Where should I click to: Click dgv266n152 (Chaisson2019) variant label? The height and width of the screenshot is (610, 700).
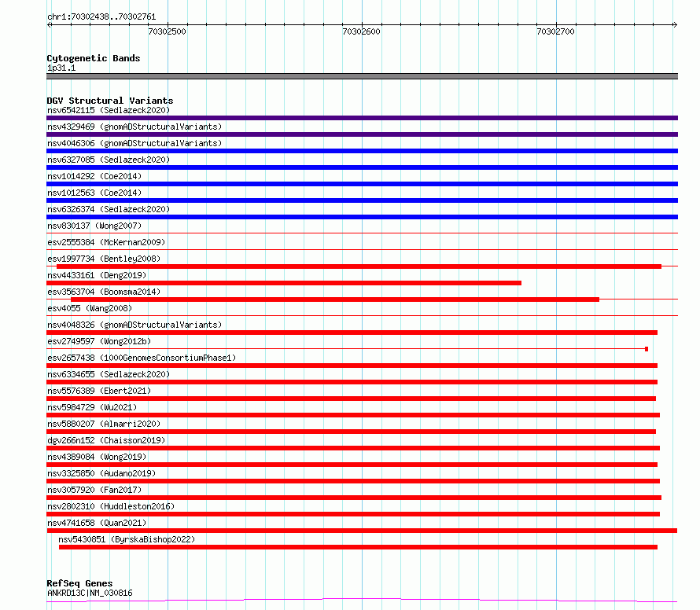pyautogui.click(x=106, y=440)
